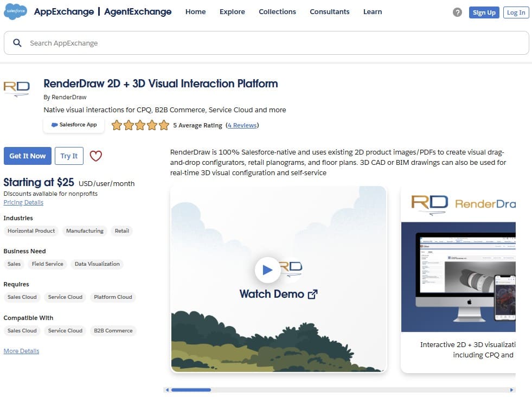Click the RenderDraw platform title heading
The image size is (532, 397).
[161, 84]
